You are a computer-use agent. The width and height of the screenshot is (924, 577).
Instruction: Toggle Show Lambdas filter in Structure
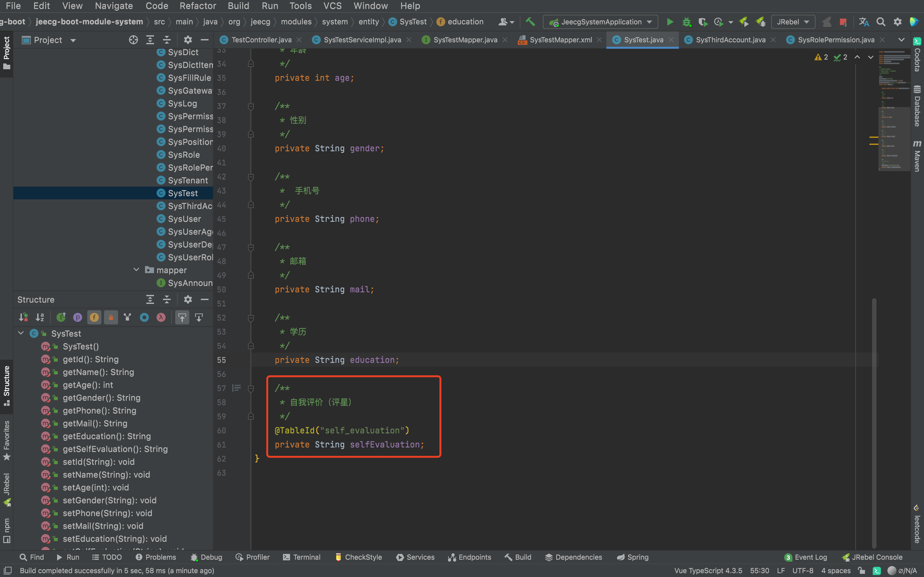[161, 317]
